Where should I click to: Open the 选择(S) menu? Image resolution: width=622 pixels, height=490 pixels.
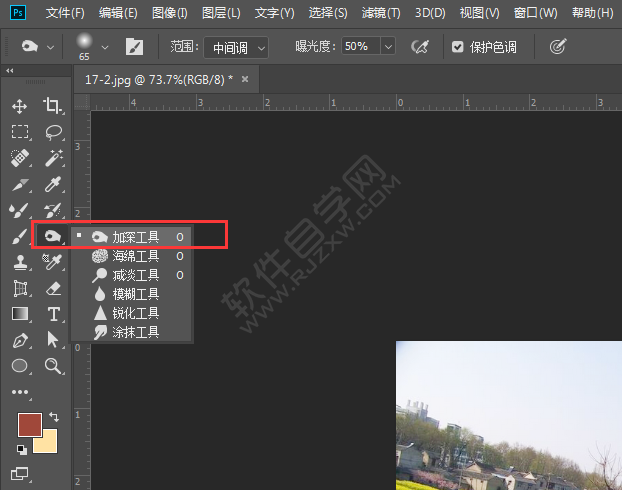pyautogui.click(x=328, y=13)
